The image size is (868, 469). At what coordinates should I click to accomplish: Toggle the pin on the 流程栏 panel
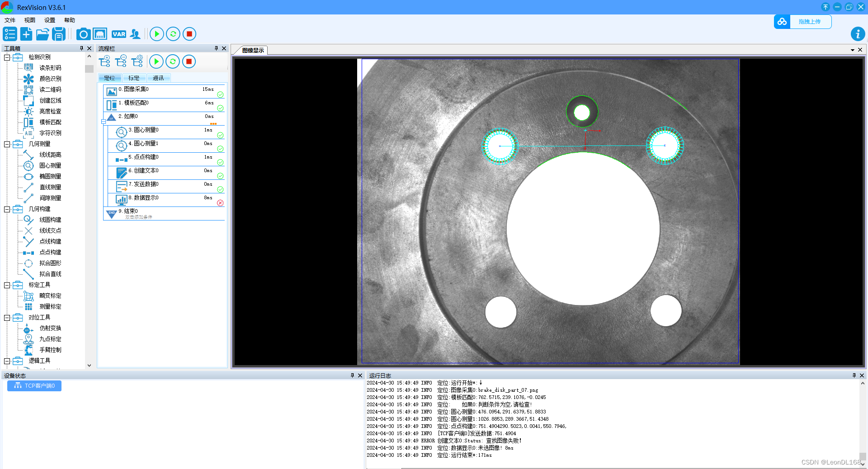pyautogui.click(x=217, y=48)
